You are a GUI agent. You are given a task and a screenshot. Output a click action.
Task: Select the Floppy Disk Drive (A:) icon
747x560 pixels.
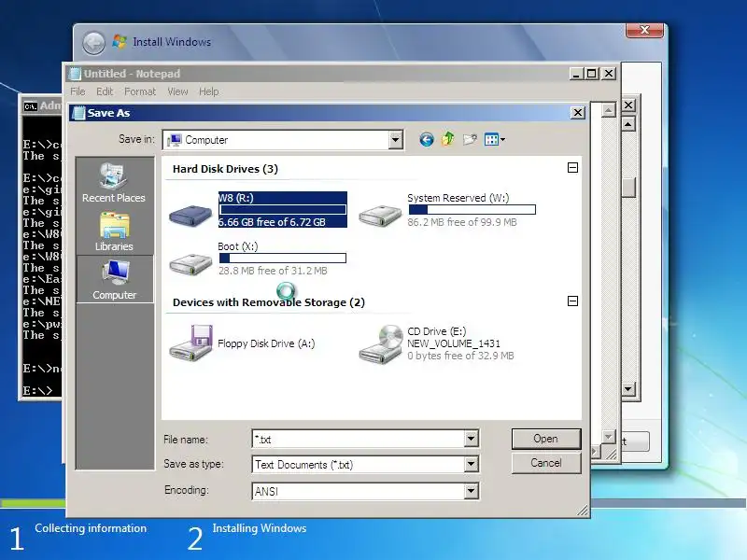point(190,343)
